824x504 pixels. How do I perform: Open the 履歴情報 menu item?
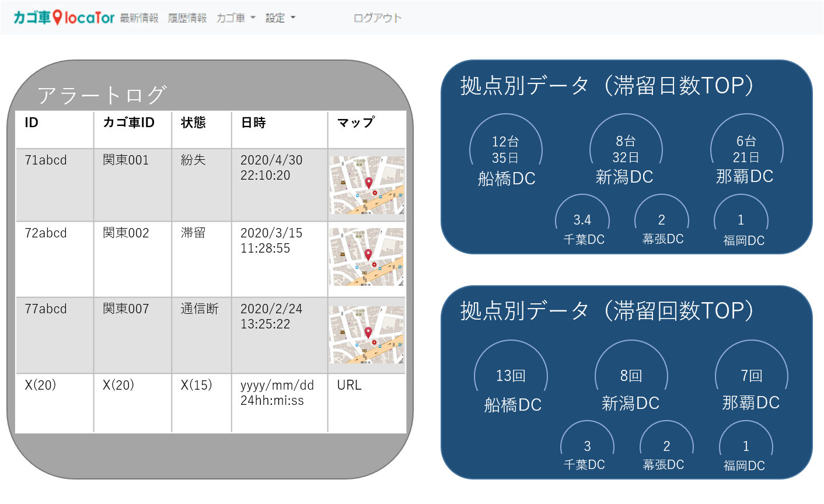(187, 18)
